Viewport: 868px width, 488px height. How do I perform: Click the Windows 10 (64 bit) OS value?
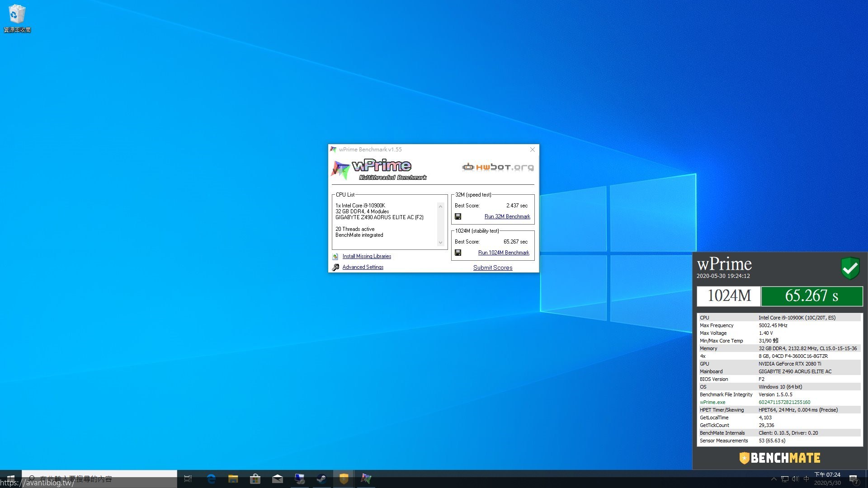780,387
